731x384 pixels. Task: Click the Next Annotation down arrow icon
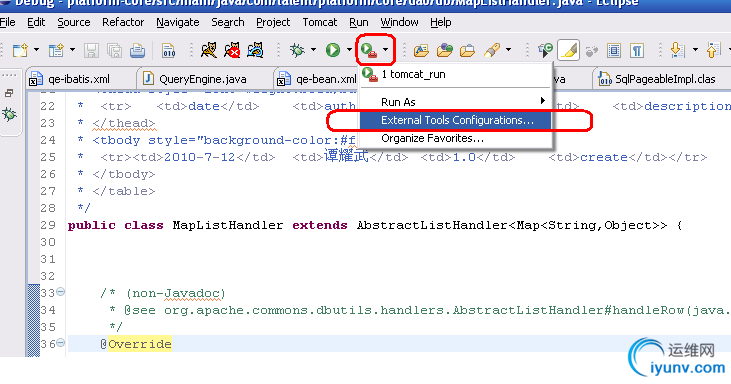click(x=677, y=50)
